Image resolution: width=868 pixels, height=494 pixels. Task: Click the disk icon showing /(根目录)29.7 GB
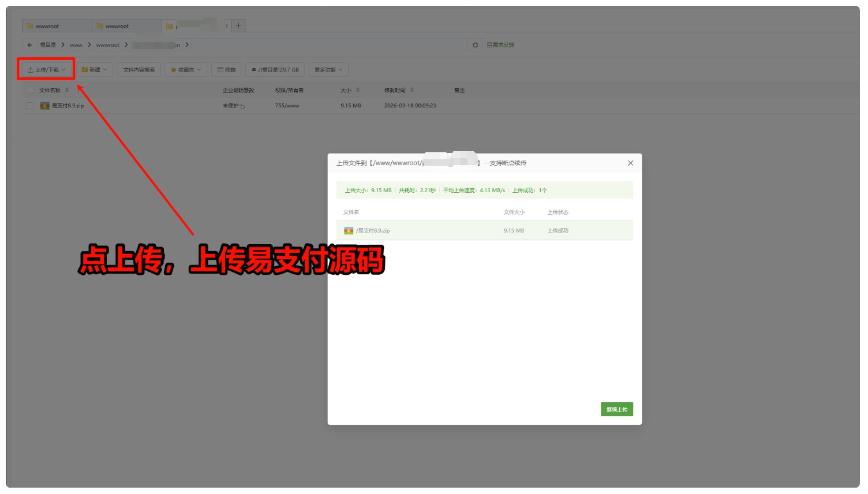click(x=253, y=69)
